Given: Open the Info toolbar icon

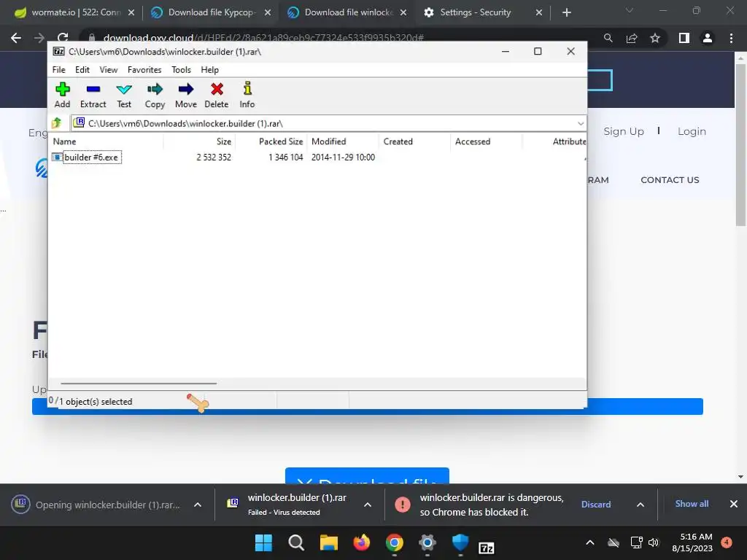Looking at the screenshot, I should (x=247, y=96).
